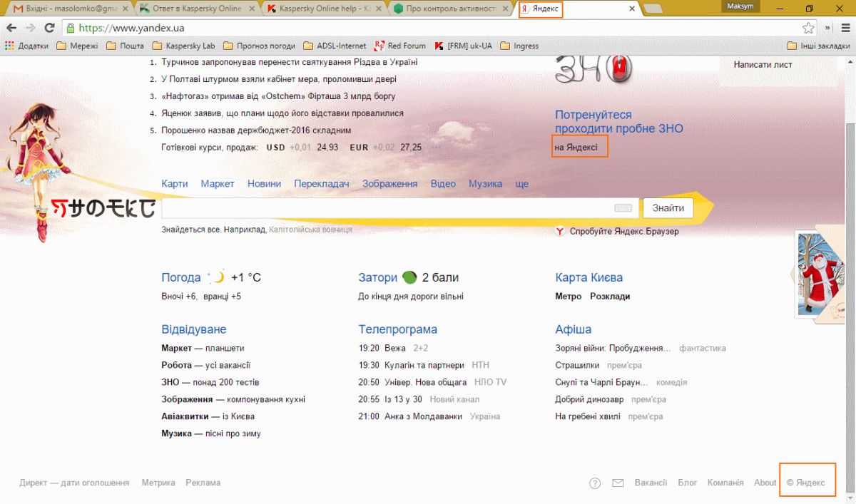
Task: Open the Затори traffic heading
Action: click(377, 278)
